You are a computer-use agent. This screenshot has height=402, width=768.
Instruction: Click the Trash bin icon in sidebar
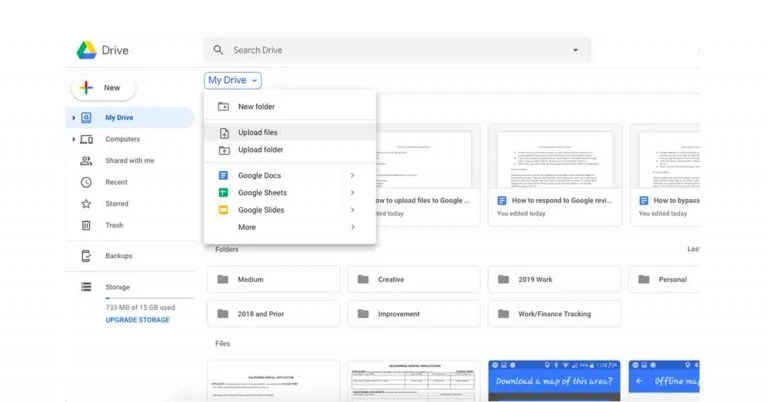[86, 225]
